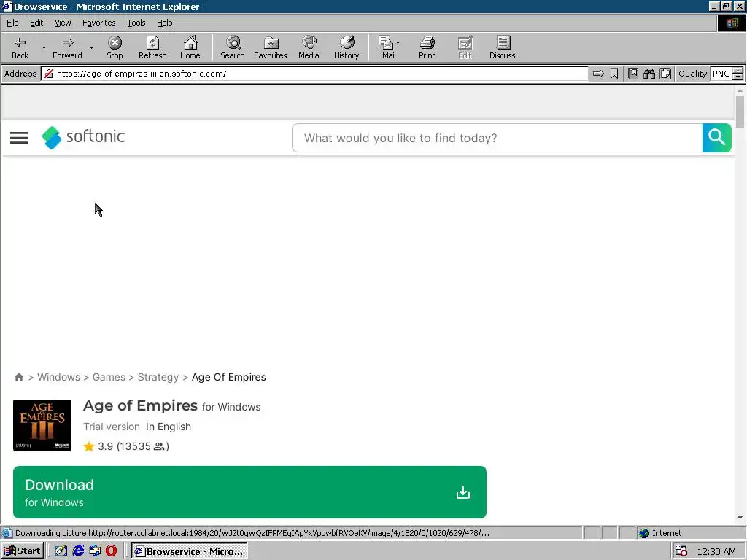The width and height of the screenshot is (747, 560).
Task: Click the bookmark ribbon icon
Action: click(x=614, y=74)
